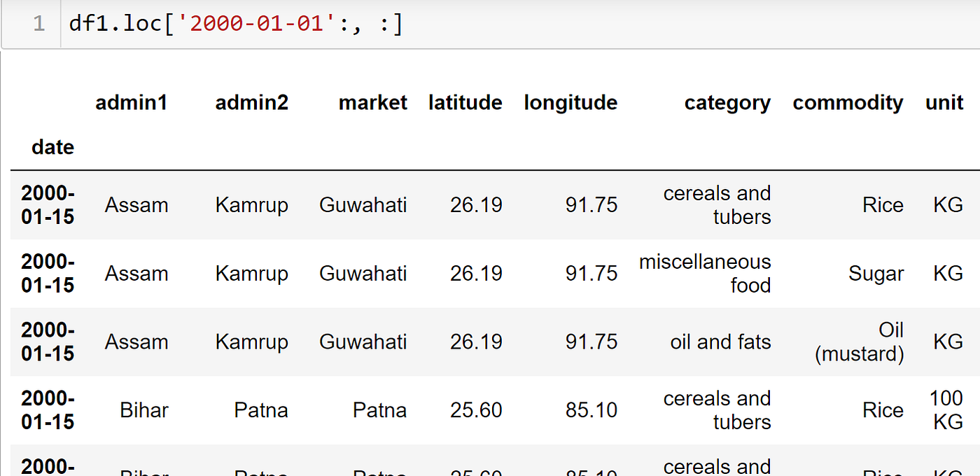Click the admin2 column header
Viewport: 980px width, 476px height.
(251, 103)
